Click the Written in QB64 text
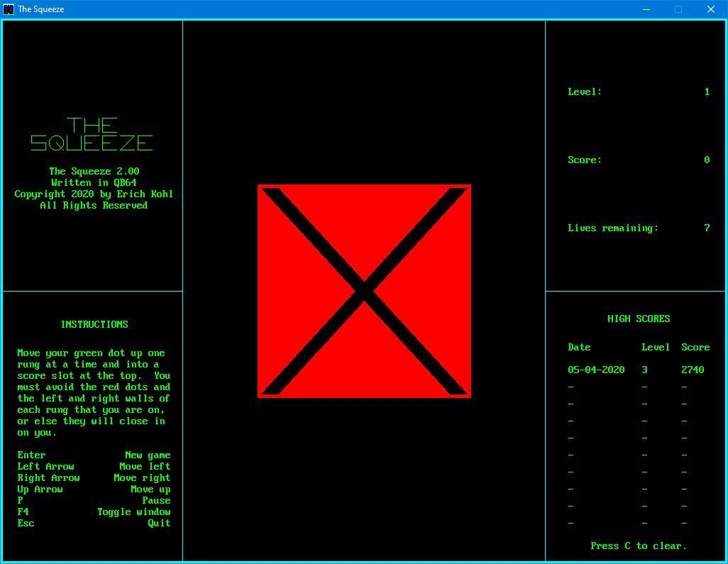The image size is (728, 564). click(x=94, y=182)
